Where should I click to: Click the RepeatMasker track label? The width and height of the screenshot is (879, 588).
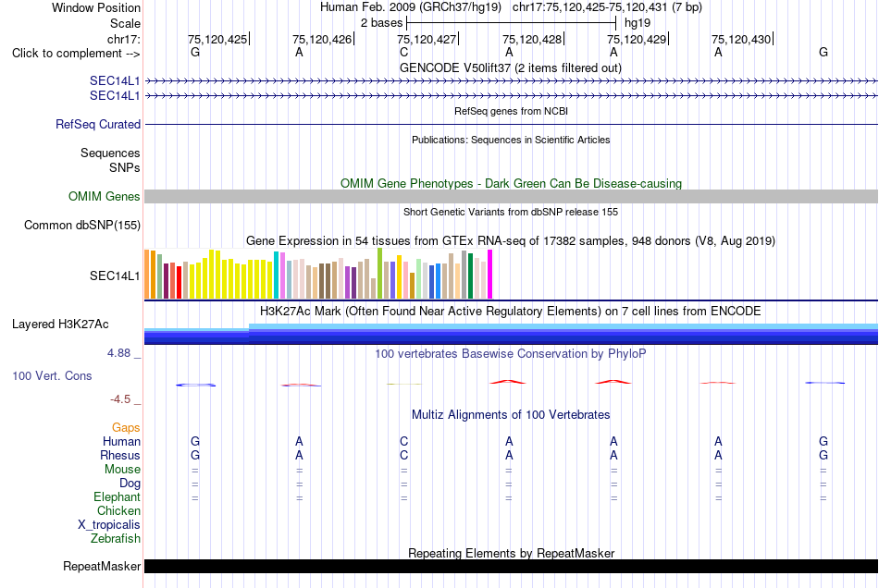(102, 566)
